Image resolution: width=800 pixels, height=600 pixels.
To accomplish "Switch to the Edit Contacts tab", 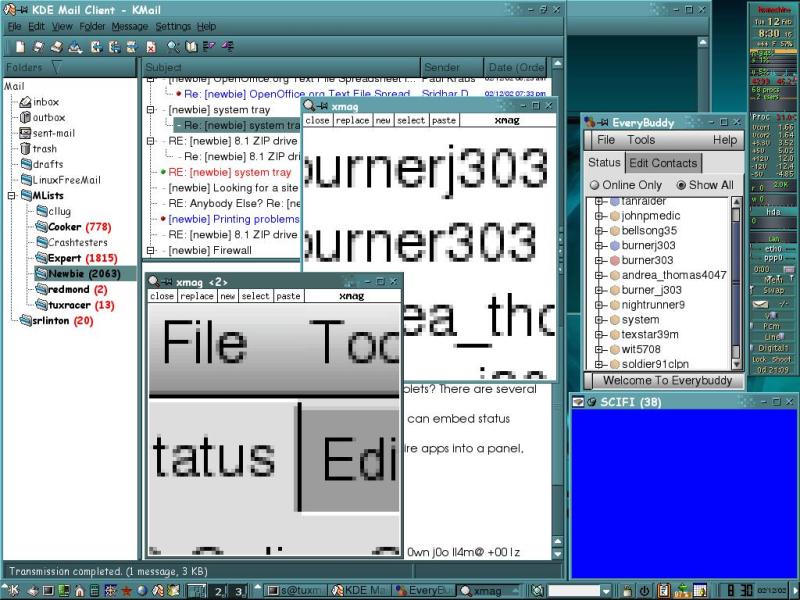I will (663, 163).
